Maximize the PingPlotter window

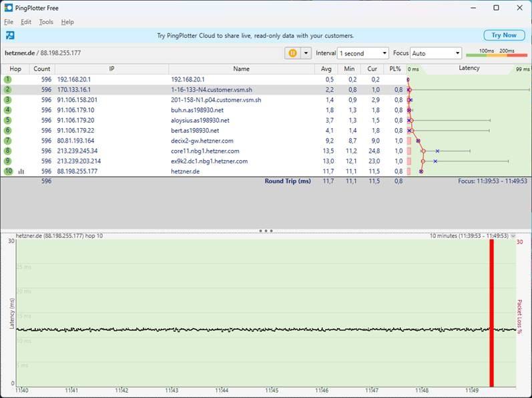coord(496,8)
